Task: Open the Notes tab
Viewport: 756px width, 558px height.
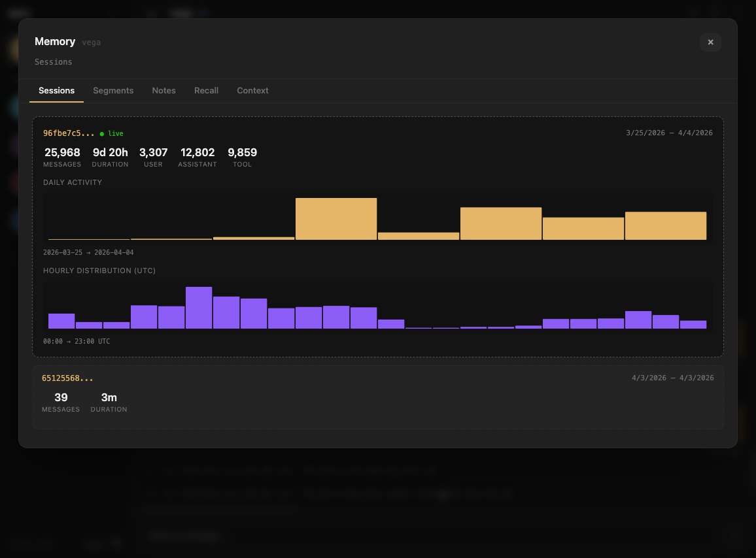Action: pyautogui.click(x=163, y=91)
